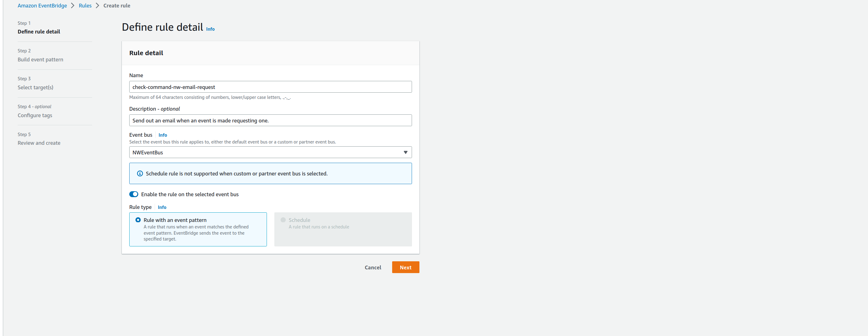
Task: Click the orange Next button
Action: click(x=405, y=267)
